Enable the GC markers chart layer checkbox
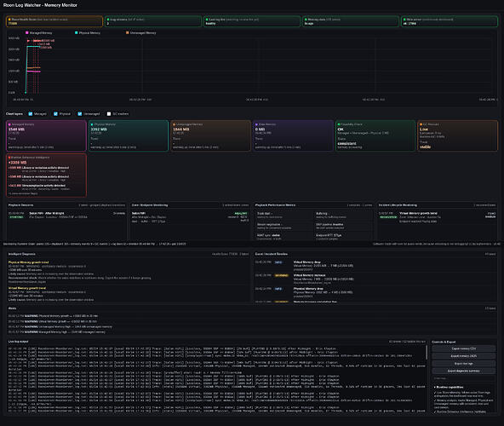Screen dimensions: 504x426 (109, 114)
